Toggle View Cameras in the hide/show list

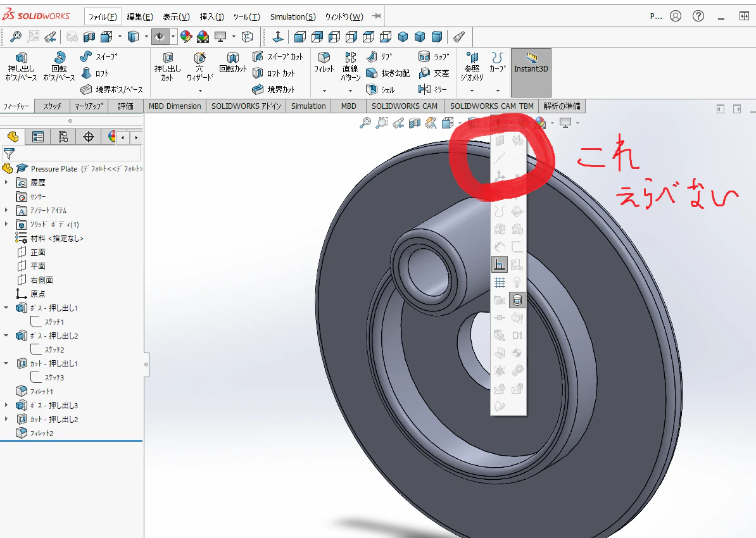point(500,300)
